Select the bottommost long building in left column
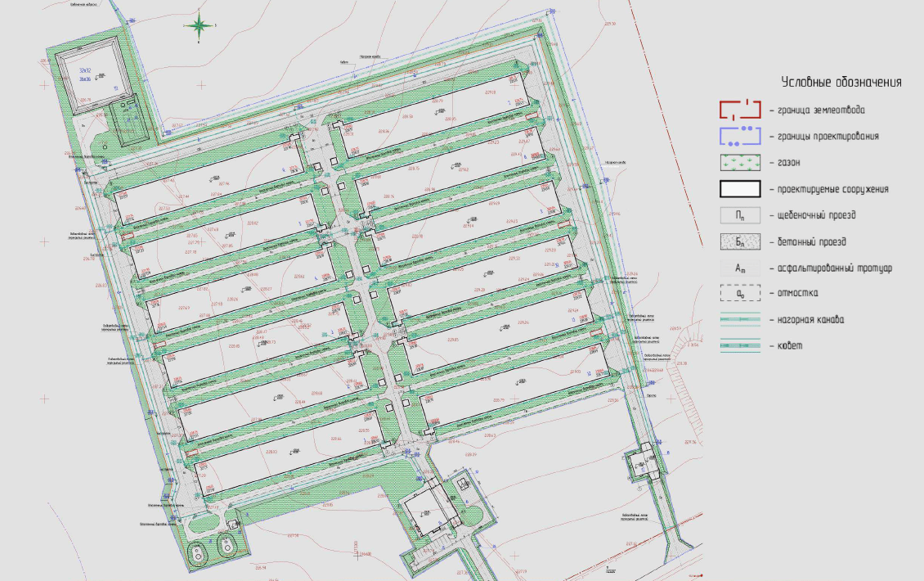The height and width of the screenshot is (581, 924). tap(289, 453)
